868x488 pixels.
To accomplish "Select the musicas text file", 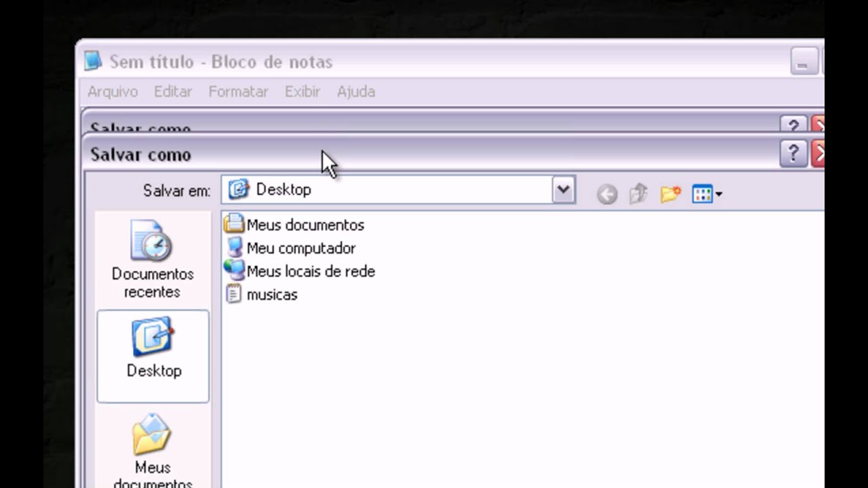I will click(x=262, y=294).
